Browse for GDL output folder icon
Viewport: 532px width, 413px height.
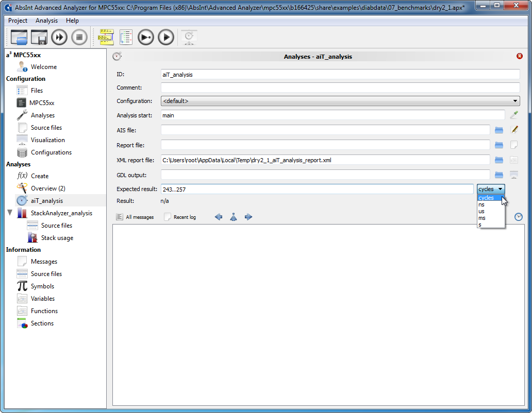click(499, 175)
